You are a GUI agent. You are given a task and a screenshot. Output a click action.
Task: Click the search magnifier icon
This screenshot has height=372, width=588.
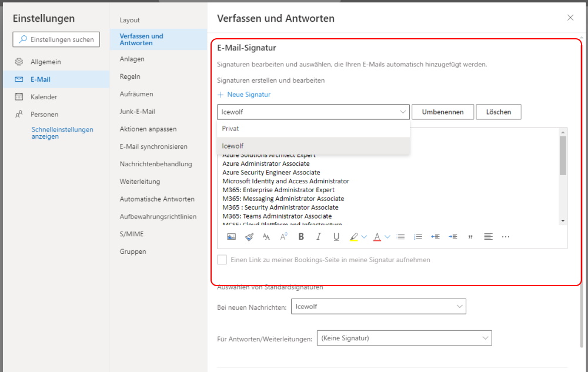tap(23, 39)
